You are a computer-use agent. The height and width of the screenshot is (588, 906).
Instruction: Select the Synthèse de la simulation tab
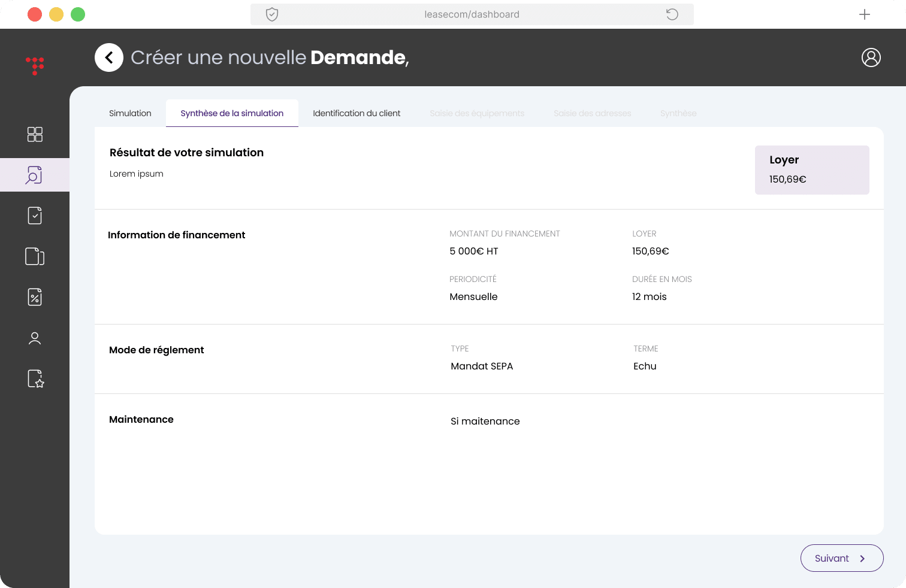(x=232, y=113)
